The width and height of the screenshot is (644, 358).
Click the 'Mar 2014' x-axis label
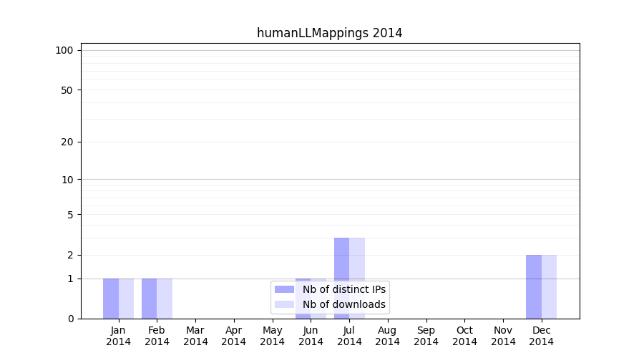195,336
